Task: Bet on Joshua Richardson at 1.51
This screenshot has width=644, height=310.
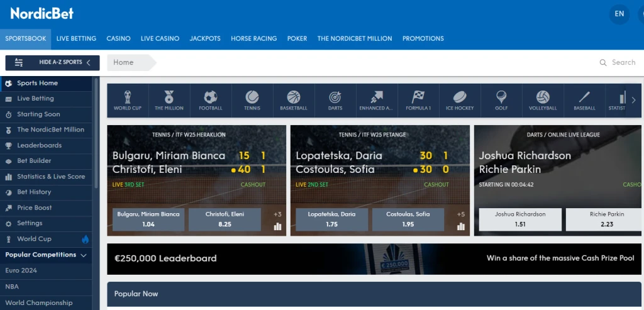Action: click(x=520, y=219)
